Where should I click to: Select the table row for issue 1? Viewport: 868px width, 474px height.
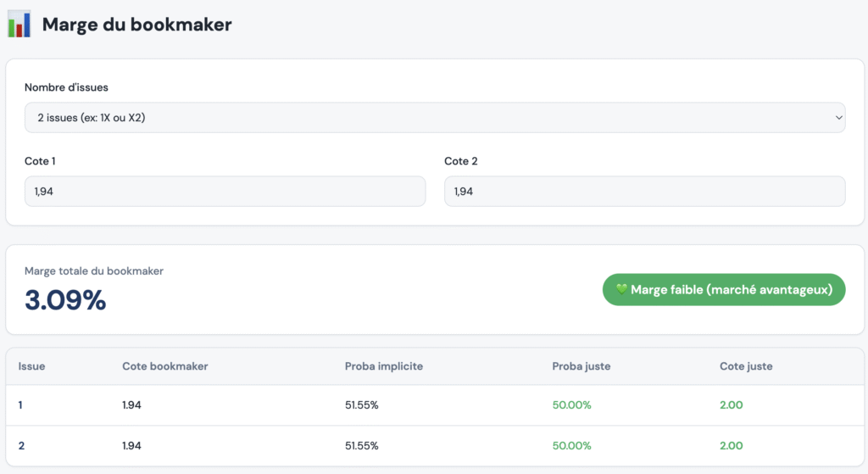pyautogui.click(x=434, y=405)
